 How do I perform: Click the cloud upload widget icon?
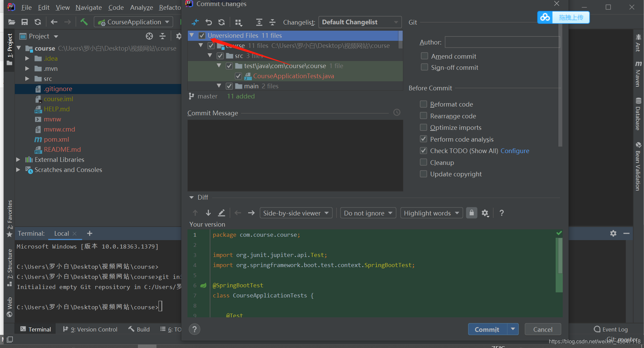[545, 17]
